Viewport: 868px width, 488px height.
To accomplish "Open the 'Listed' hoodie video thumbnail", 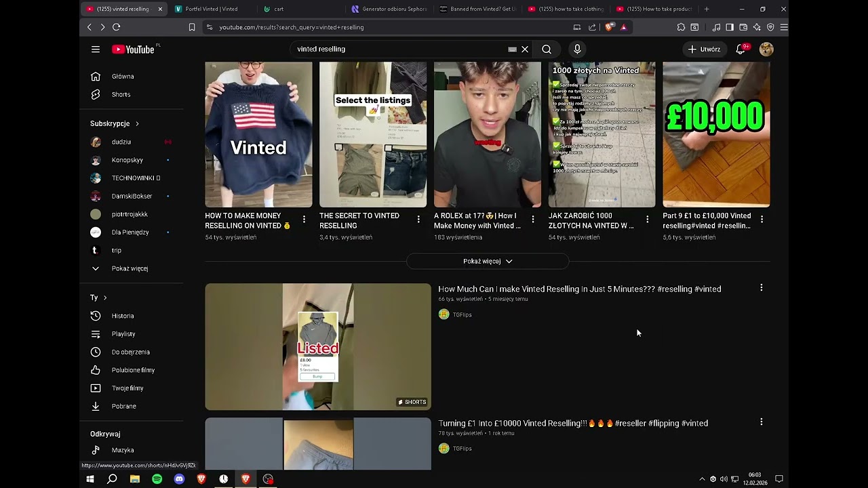I will pos(318,346).
